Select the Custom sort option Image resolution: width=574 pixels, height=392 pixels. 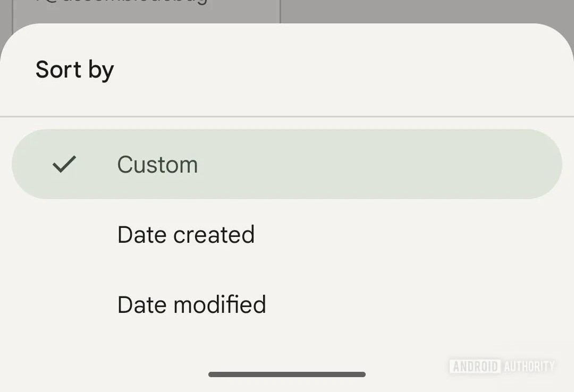[x=157, y=165]
